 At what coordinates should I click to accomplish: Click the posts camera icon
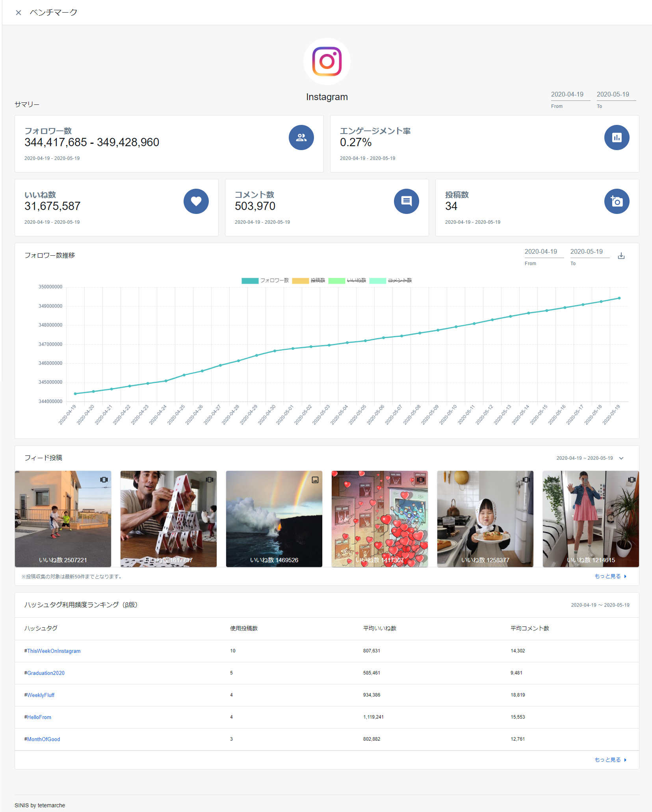click(x=617, y=201)
